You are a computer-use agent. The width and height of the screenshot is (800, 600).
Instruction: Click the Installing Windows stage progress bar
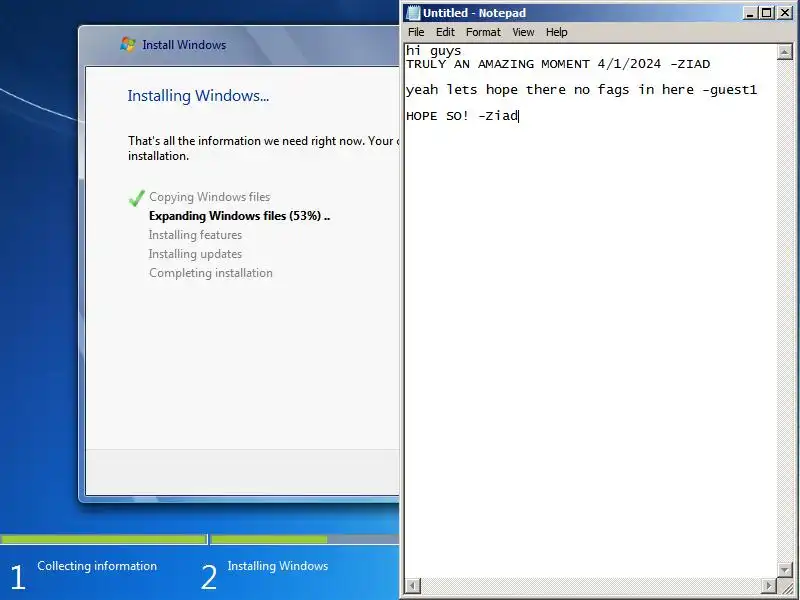[x=305, y=539]
